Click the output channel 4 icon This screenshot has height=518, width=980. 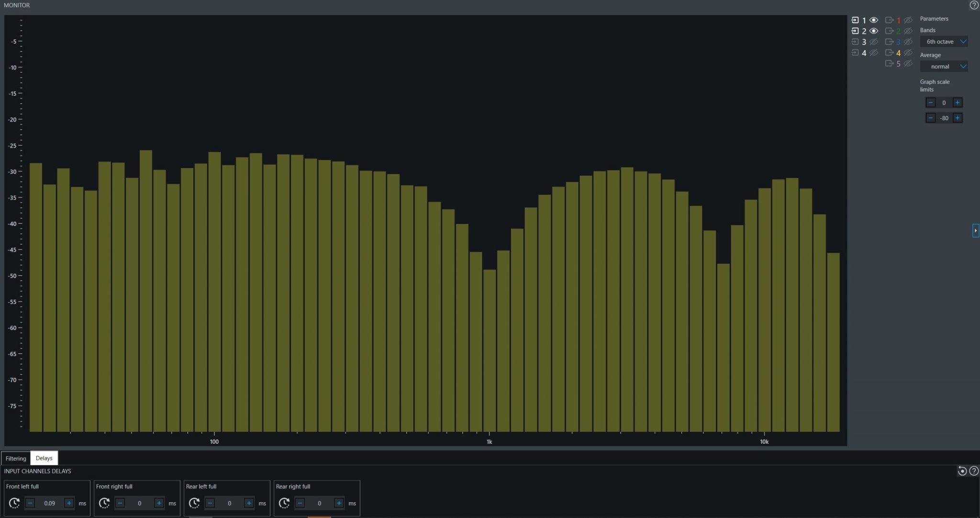point(889,53)
